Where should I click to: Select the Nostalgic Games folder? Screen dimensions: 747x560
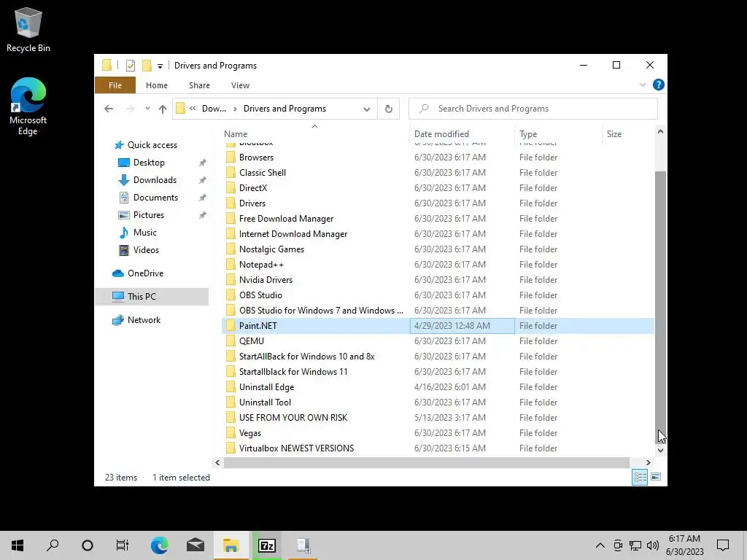[271, 249]
